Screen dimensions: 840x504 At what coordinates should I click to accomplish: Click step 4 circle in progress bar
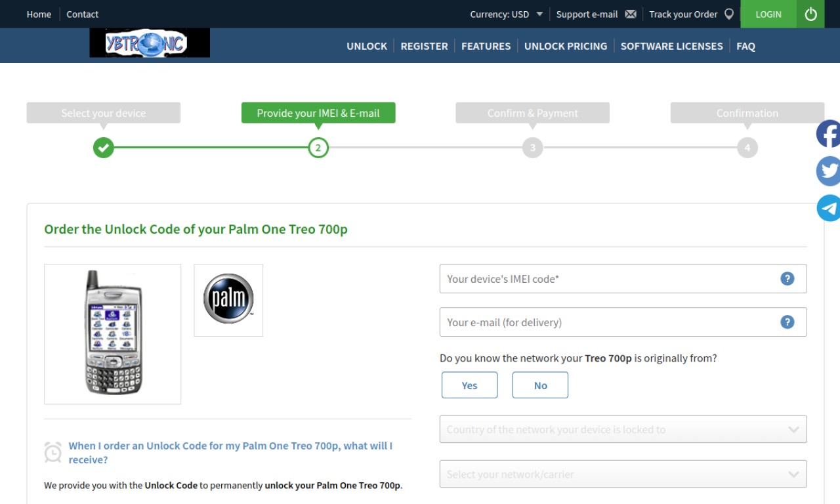[747, 148]
